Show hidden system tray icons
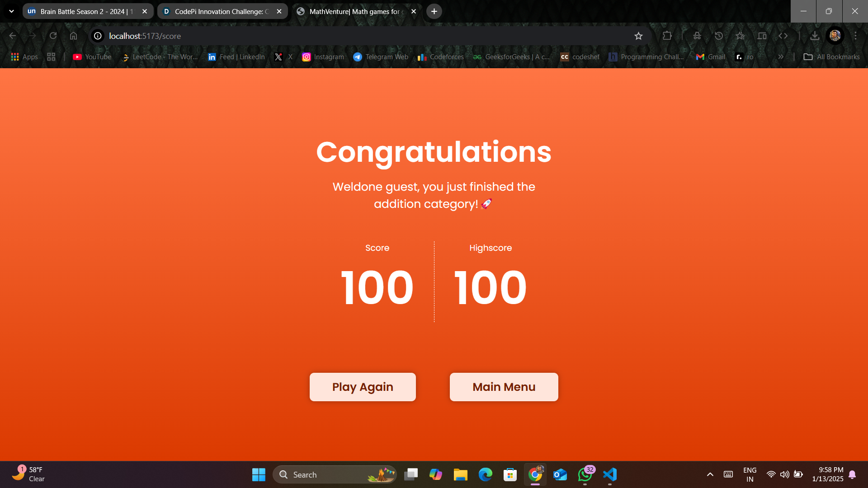Image resolution: width=868 pixels, height=488 pixels. [x=710, y=474]
